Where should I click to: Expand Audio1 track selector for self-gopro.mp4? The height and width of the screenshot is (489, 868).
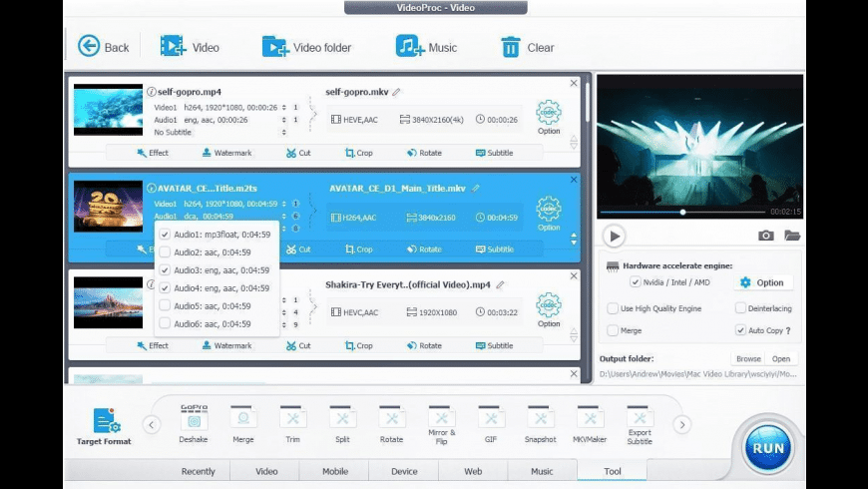point(284,120)
